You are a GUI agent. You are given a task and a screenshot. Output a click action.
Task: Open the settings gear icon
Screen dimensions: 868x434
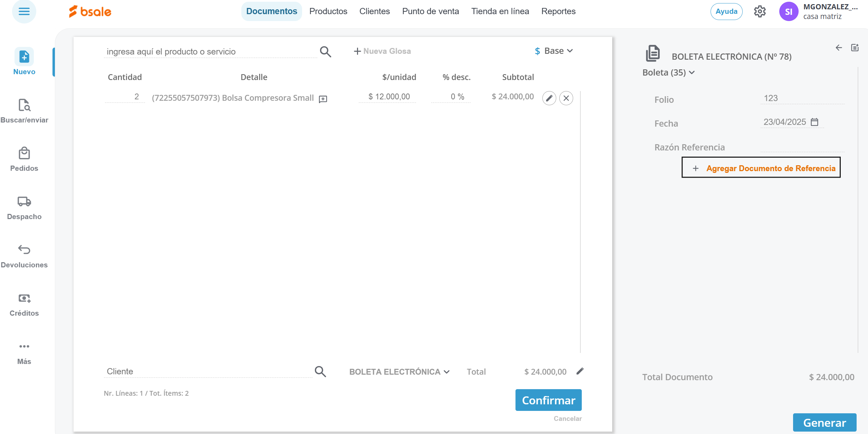(x=760, y=12)
